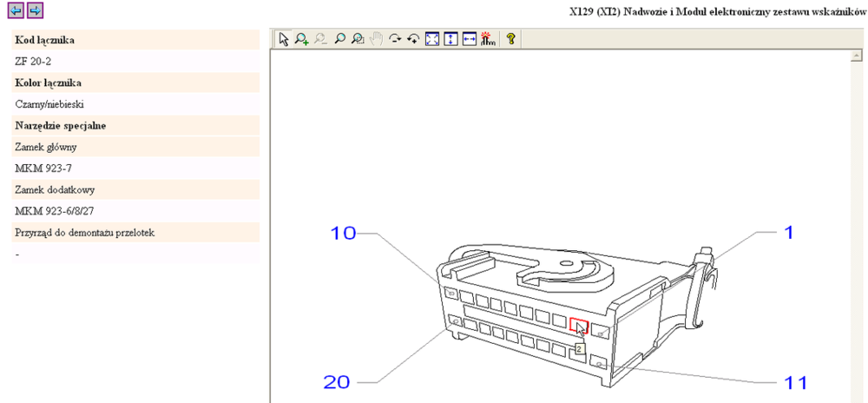Select the pointer arrow tool
The image size is (868, 403).
coord(283,39)
